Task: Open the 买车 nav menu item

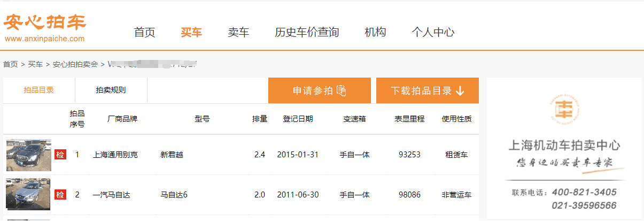Action: point(191,32)
